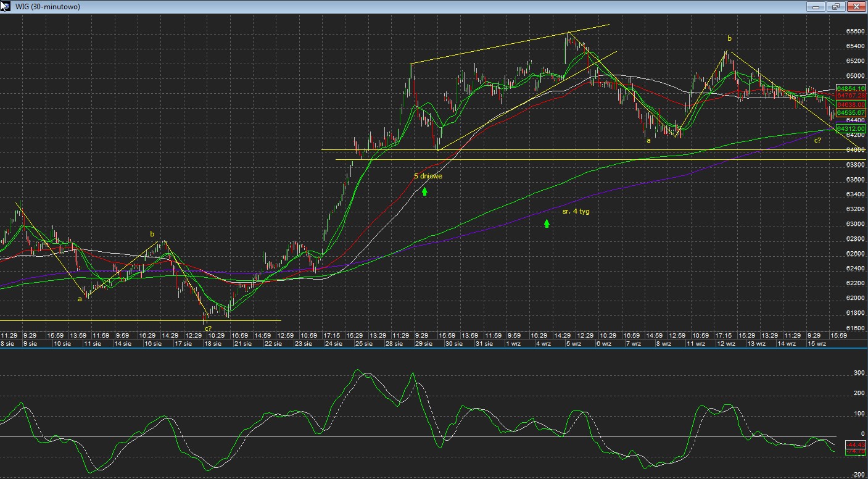Click the '6 wrz' date label
Screen dimensions: 868x479
click(x=605, y=343)
